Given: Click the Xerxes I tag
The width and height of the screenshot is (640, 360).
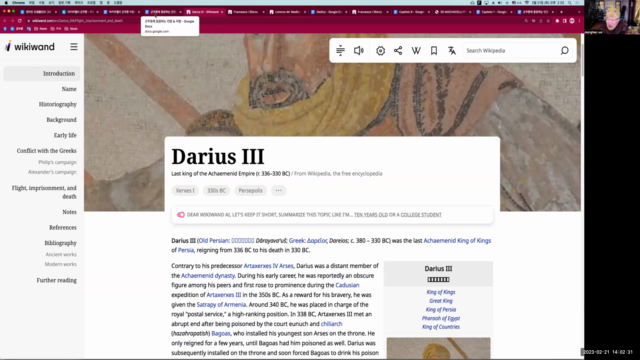Looking at the screenshot, I should [x=185, y=191].
